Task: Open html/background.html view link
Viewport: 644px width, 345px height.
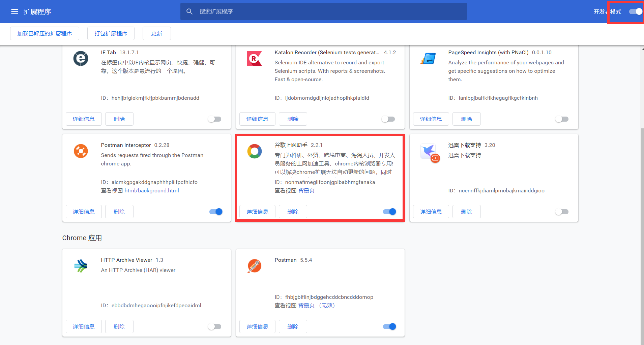Action: click(x=152, y=191)
